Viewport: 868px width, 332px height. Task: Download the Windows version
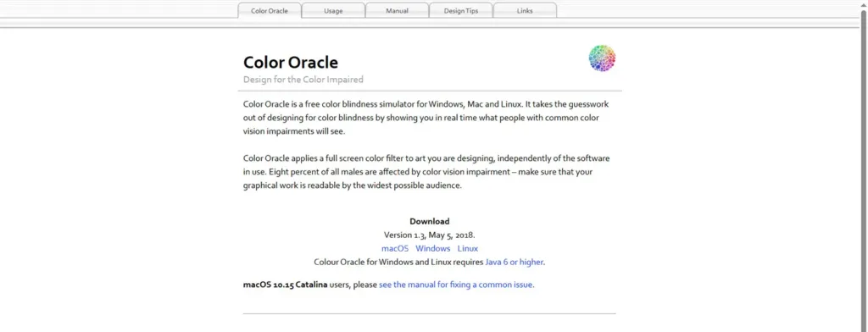pos(433,248)
